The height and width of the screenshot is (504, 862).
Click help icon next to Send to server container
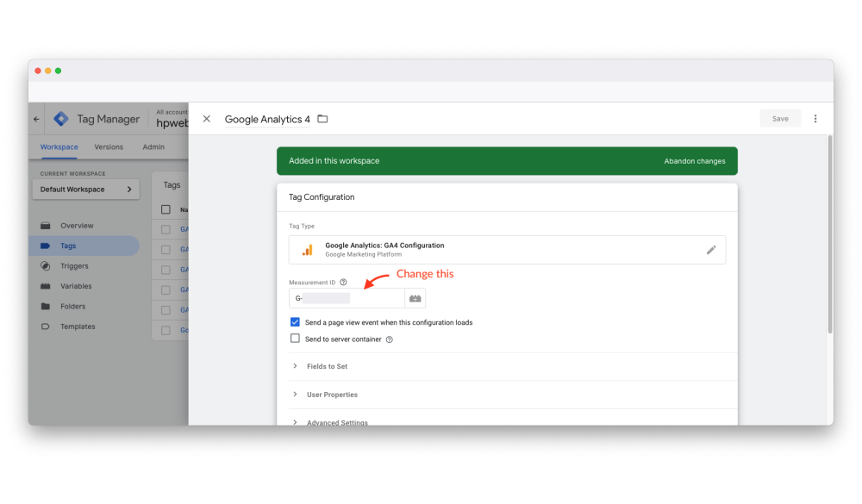(x=390, y=339)
